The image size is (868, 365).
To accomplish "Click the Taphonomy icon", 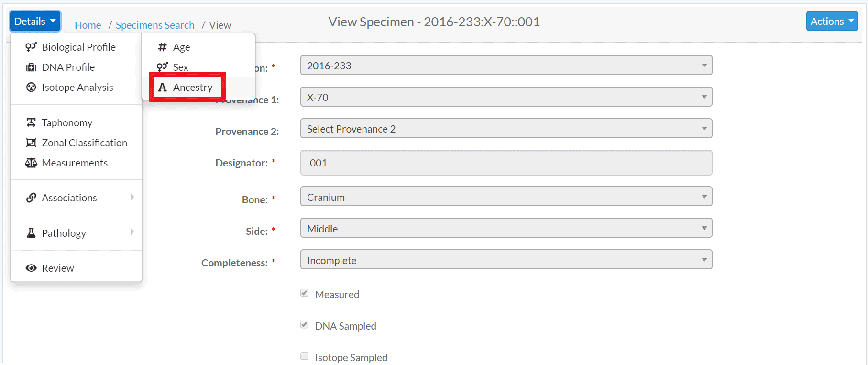I will click(31, 122).
